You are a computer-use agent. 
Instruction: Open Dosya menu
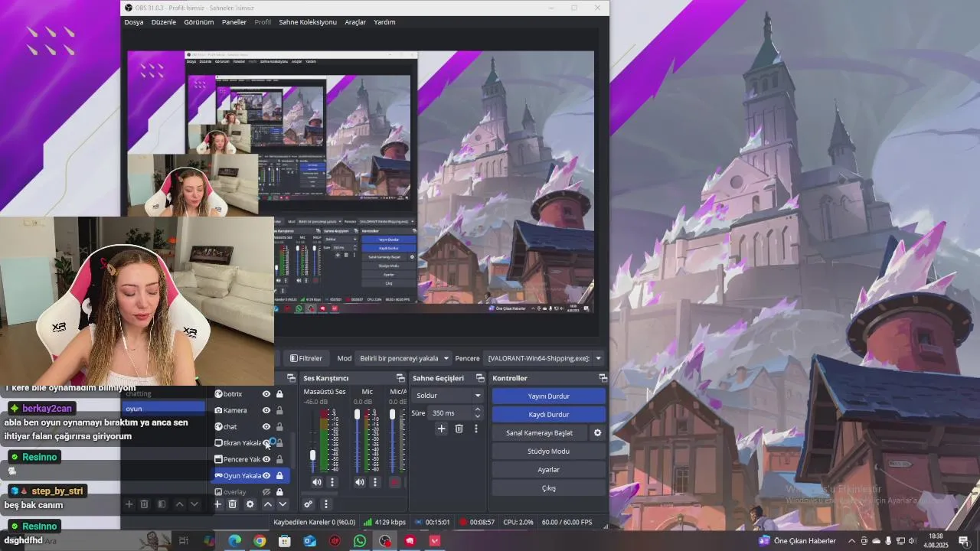coord(134,22)
